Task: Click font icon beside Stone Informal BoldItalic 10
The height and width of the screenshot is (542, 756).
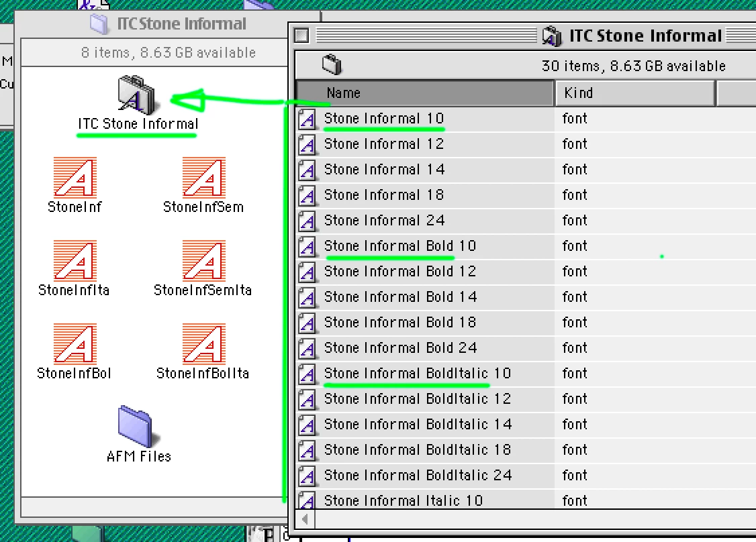Action: pyautogui.click(x=307, y=375)
